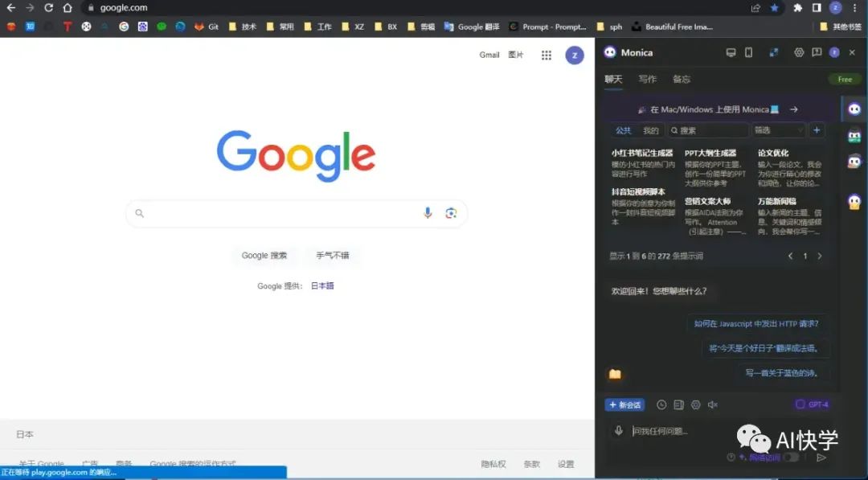Select the Monica icon in the right sidebar
This screenshot has height=480, width=868.
[x=854, y=108]
